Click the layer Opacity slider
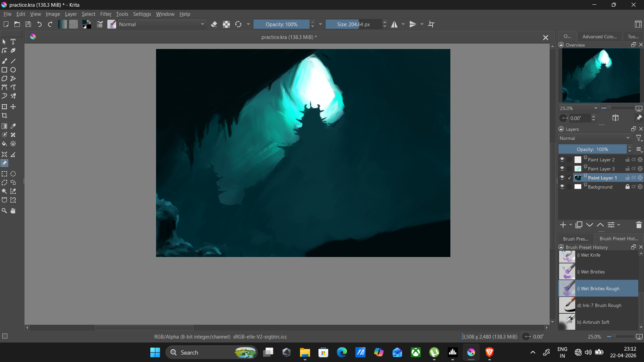This screenshot has width=644, height=362. [592, 149]
